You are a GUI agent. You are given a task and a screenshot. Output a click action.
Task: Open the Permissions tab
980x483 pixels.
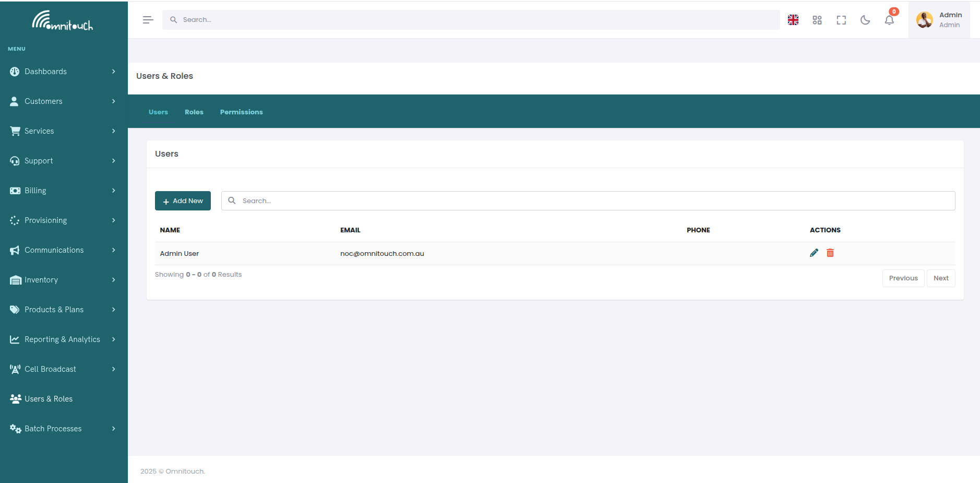[241, 112]
